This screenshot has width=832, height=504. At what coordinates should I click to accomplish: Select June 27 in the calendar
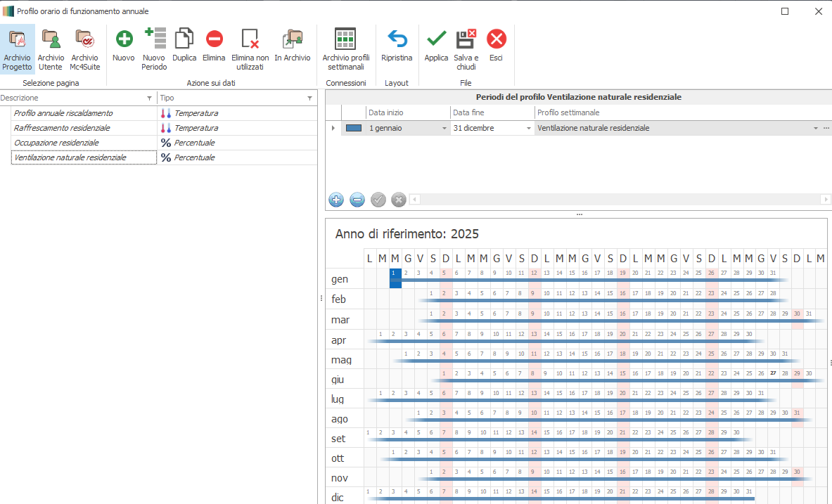coord(773,373)
